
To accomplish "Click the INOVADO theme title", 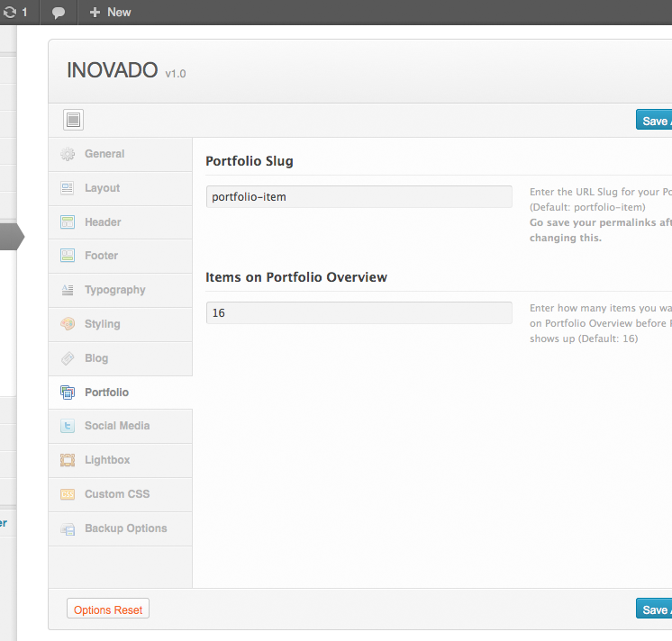I will [x=113, y=70].
